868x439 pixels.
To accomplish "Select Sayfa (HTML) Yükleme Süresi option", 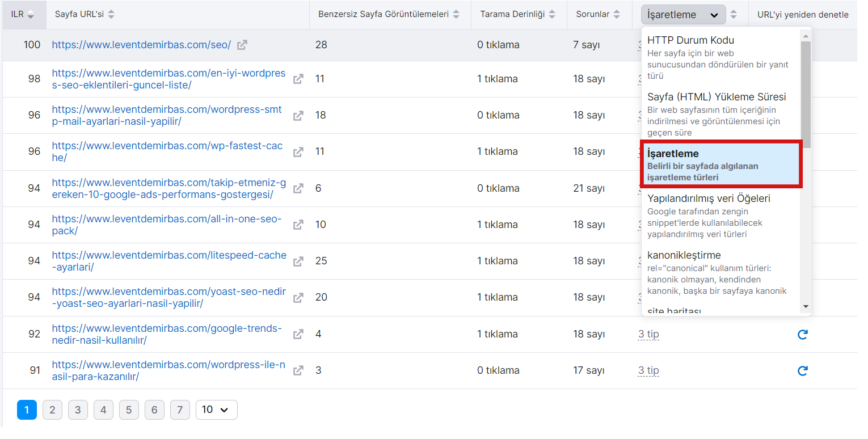I will tap(721, 113).
